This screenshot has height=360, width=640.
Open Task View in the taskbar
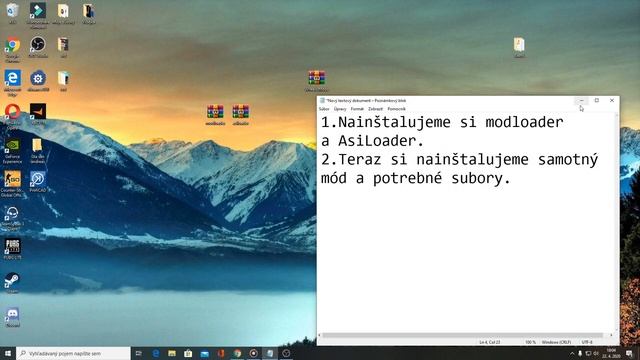click(139, 353)
